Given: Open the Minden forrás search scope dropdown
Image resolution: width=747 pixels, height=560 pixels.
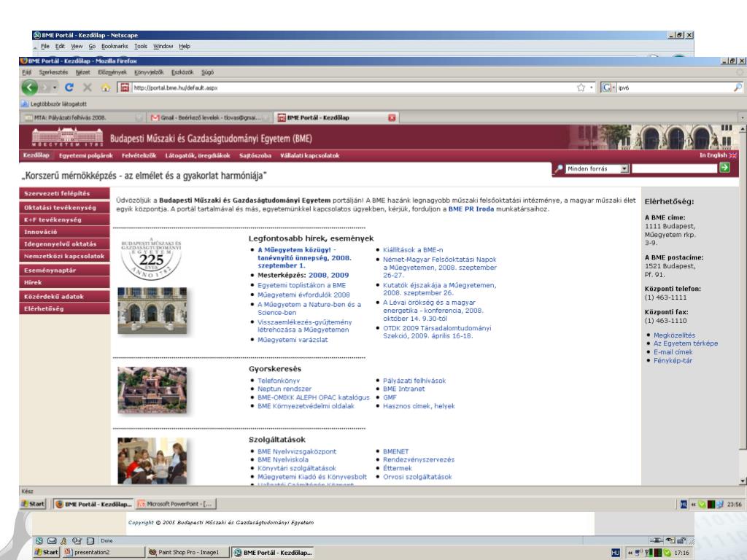Looking at the screenshot, I should pyautogui.click(x=597, y=168).
